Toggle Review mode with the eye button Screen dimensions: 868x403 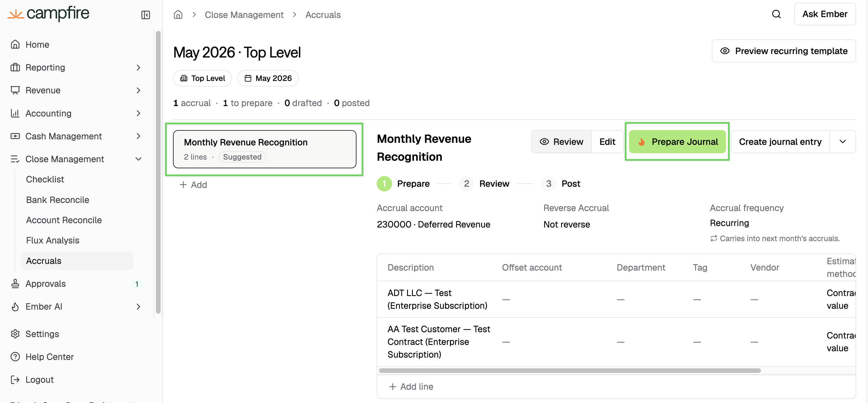pos(561,142)
